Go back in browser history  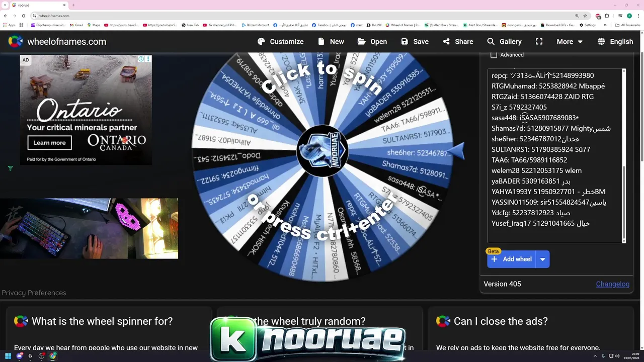pyautogui.click(x=6, y=16)
